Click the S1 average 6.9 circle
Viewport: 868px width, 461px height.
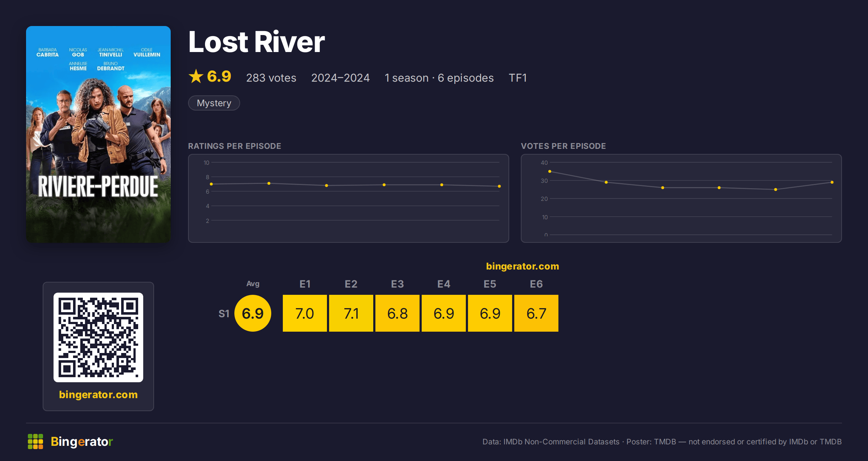coord(253,313)
